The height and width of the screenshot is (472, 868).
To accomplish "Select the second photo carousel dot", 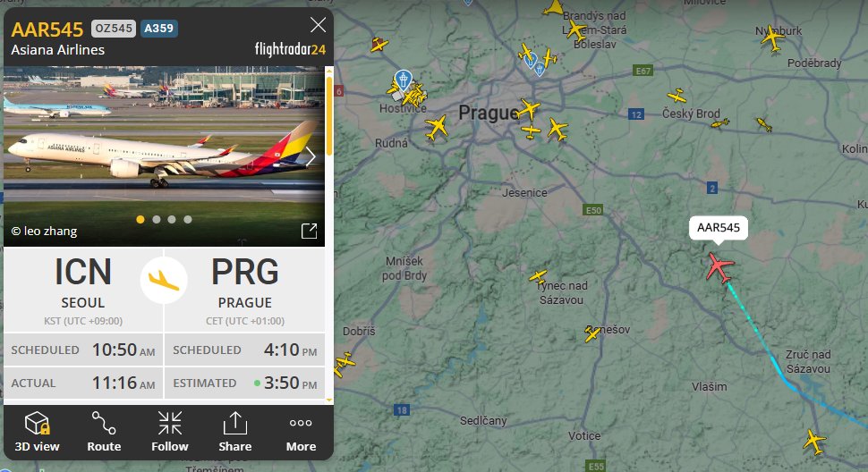I will click(x=157, y=219).
